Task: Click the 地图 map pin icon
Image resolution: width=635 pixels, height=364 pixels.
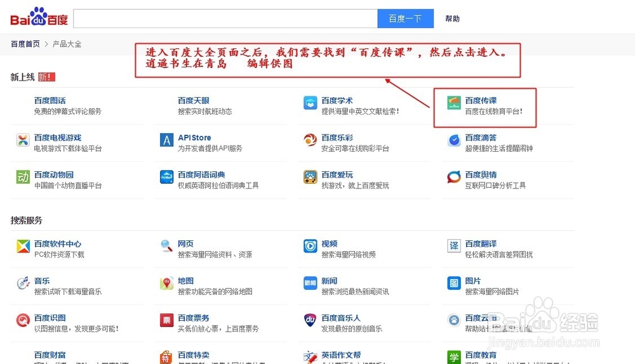Action: tap(167, 283)
